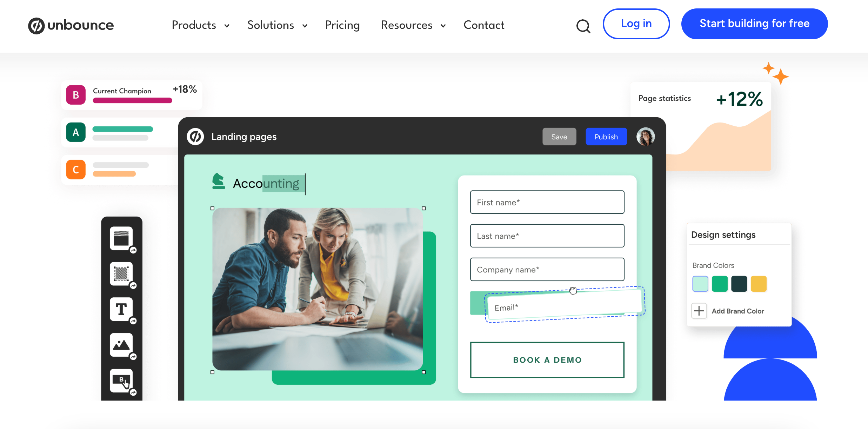
Task: Click the user avatar in editor
Action: pyautogui.click(x=645, y=137)
